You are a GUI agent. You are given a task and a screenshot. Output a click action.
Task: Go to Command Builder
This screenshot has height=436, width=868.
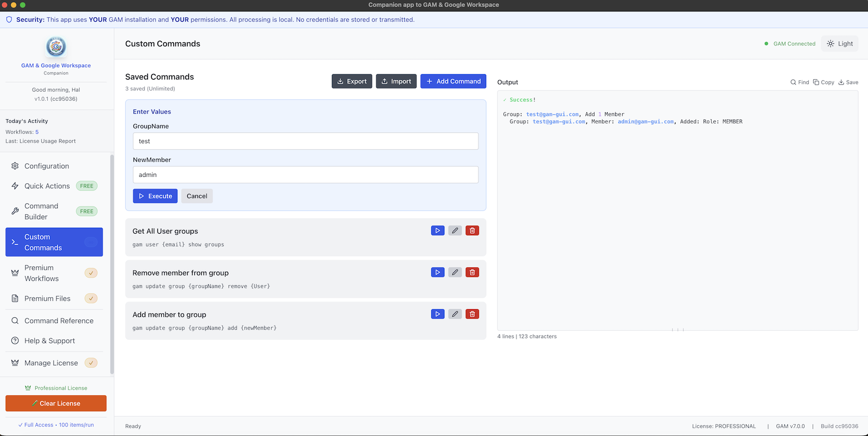tap(54, 211)
